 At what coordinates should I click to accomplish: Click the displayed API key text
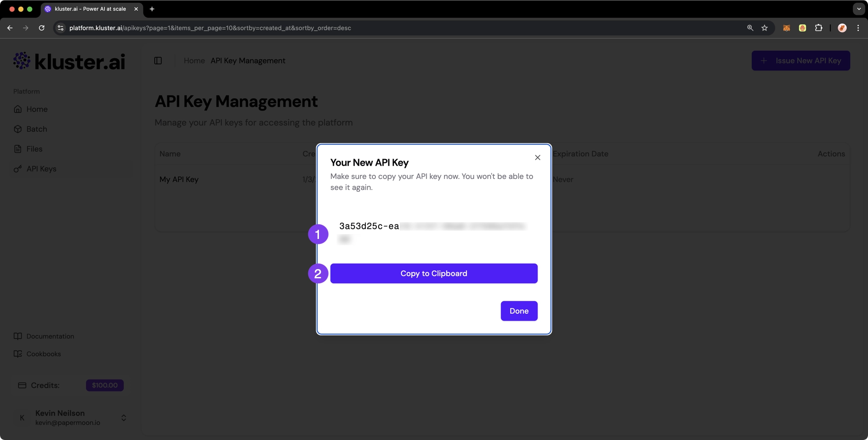point(433,232)
